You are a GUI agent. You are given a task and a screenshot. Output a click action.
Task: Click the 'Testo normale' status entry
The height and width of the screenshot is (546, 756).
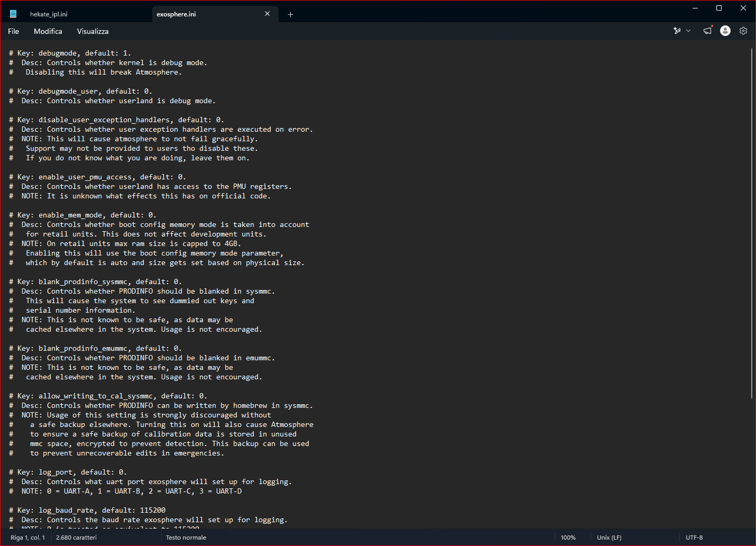pos(186,538)
